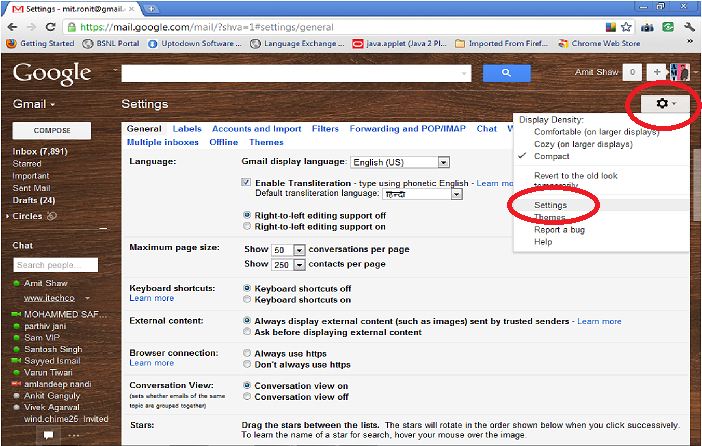Click the Circles icon in sidebar

pyautogui.click(x=52, y=216)
